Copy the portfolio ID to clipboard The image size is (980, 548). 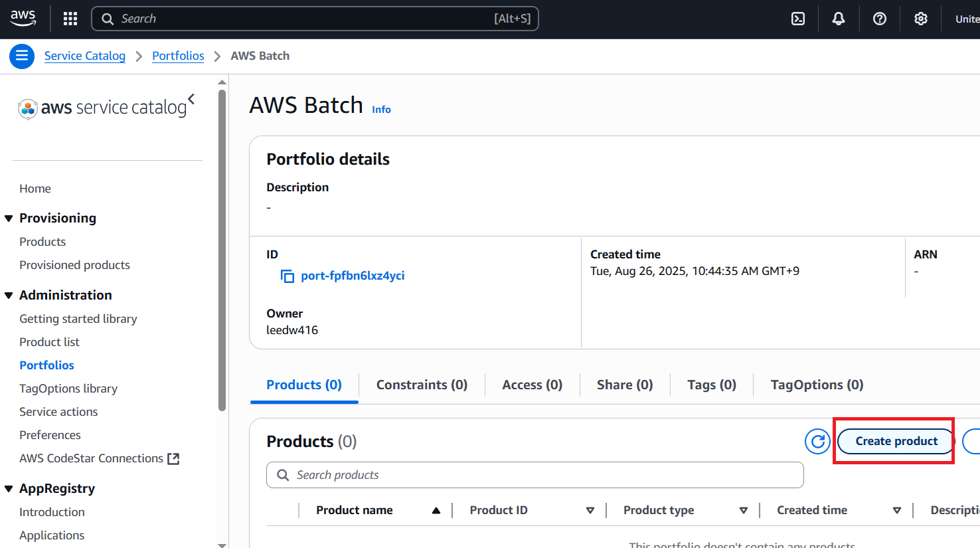287,276
